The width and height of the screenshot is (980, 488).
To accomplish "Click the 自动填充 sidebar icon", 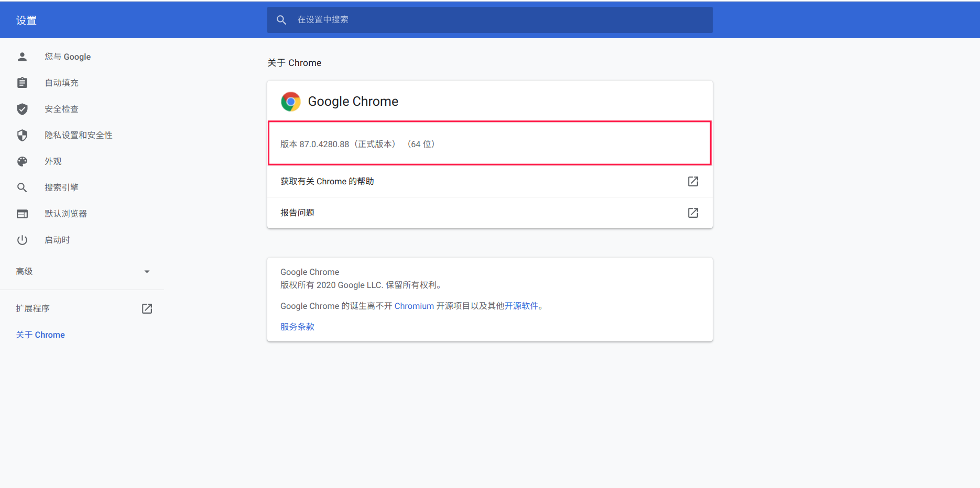I will [x=22, y=82].
